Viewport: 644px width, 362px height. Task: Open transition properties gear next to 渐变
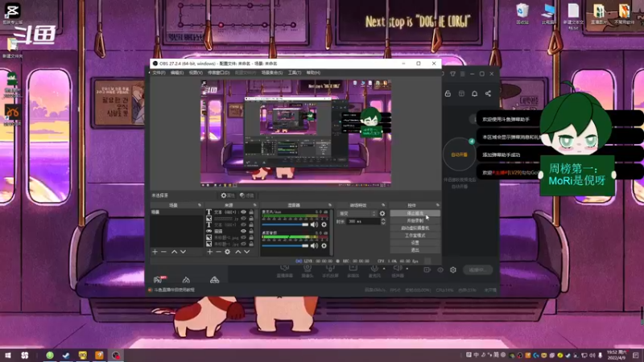[382, 213]
